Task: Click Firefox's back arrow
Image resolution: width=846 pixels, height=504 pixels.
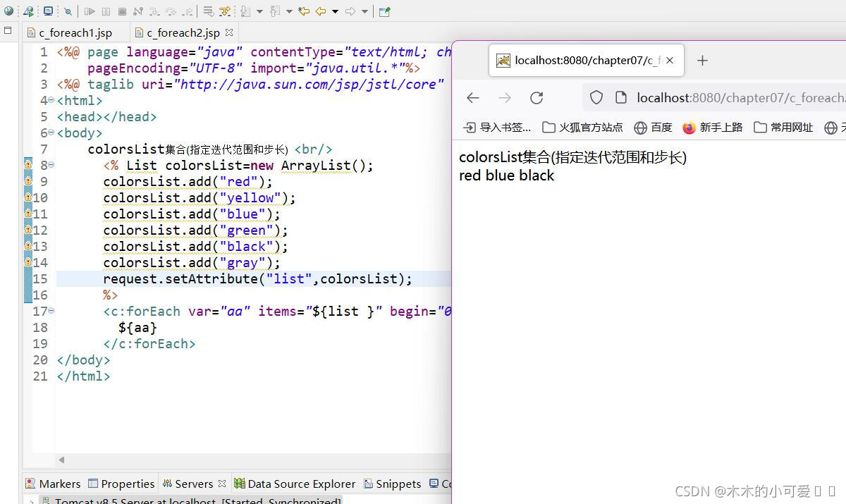Action: (472, 97)
